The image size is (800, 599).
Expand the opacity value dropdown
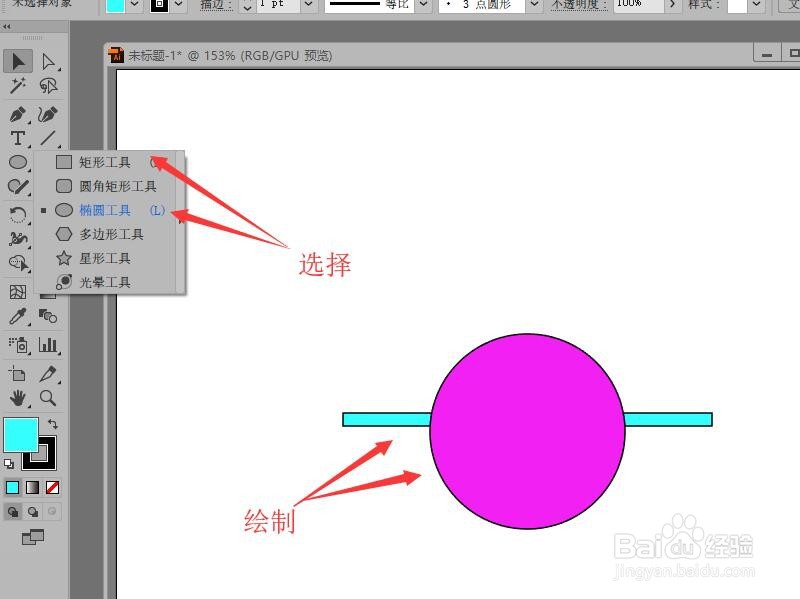click(x=671, y=5)
